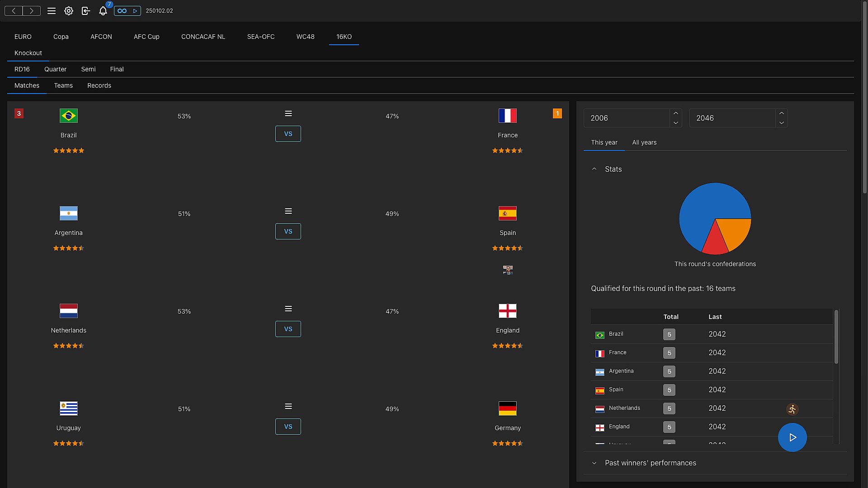Expand the Past winners' performances section

pos(594,463)
